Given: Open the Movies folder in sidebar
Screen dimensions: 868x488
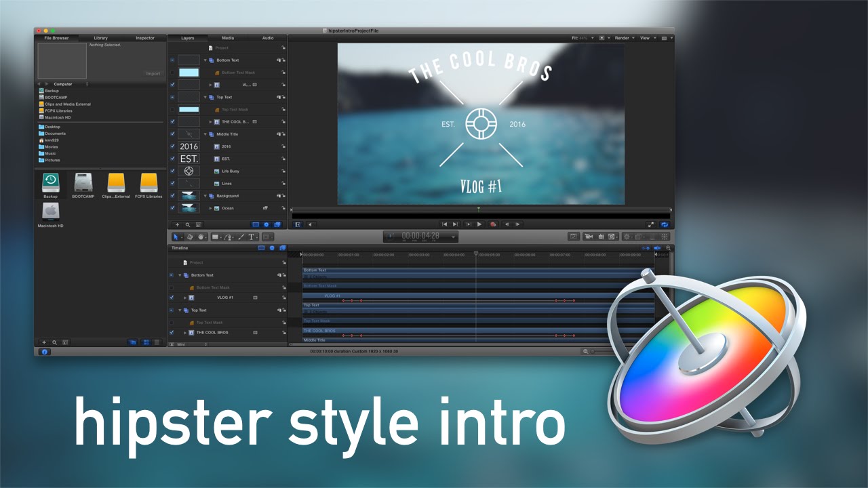Looking at the screenshot, I should 49,147.
